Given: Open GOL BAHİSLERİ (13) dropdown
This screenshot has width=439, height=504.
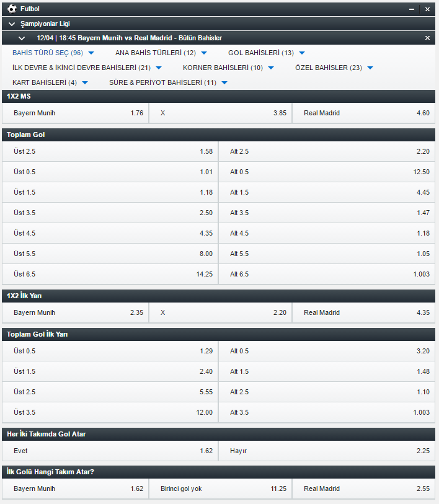Looking at the screenshot, I should (267, 53).
